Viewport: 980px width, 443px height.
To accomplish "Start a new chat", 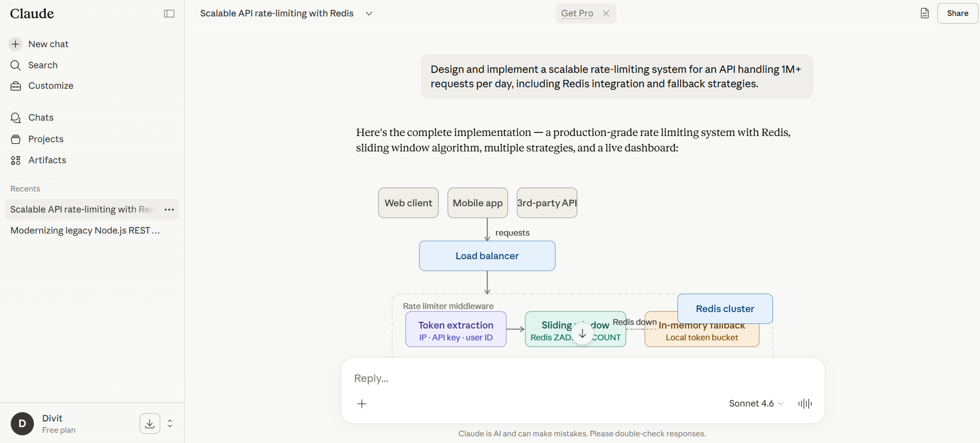I will click(x=48, y=44).
